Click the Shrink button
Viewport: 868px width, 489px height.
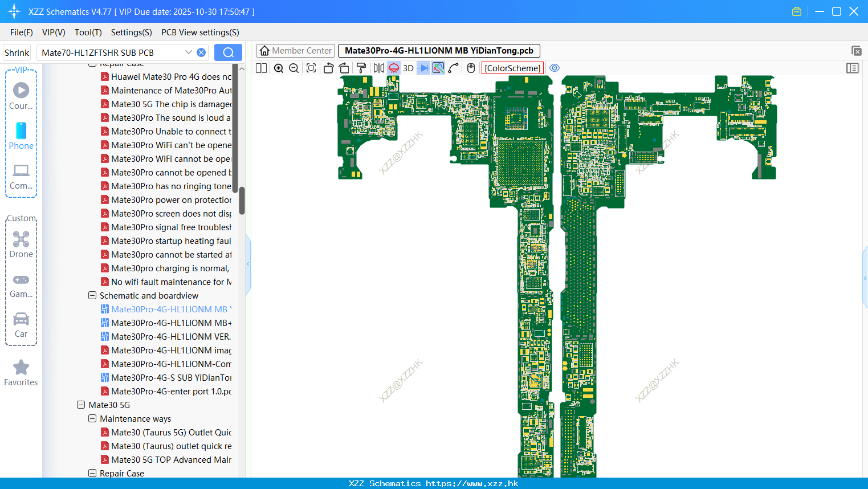[17, 52]
